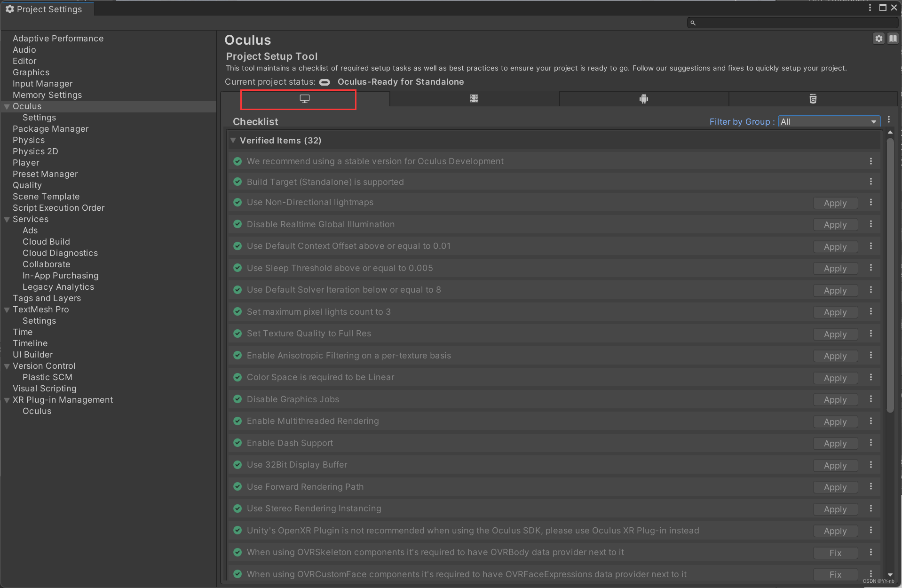Apply Enable Multithreaded Rendering
Viewport: 902px width, 588px height.
[x=835, y=422]
